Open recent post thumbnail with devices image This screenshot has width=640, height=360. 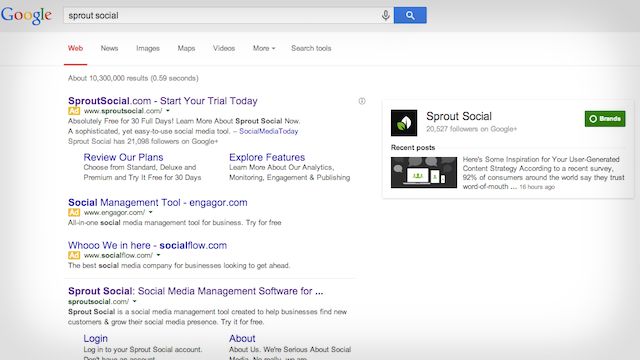(424, 173)
